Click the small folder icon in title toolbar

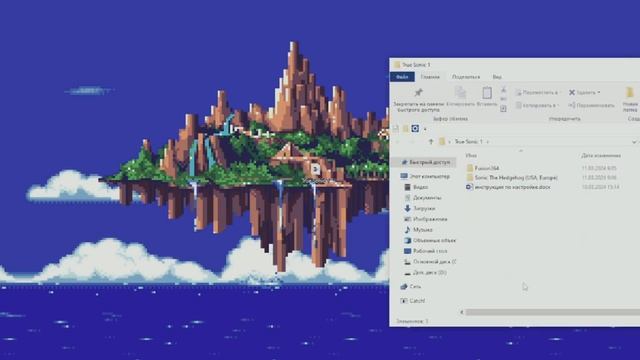[x=405, y=129]
